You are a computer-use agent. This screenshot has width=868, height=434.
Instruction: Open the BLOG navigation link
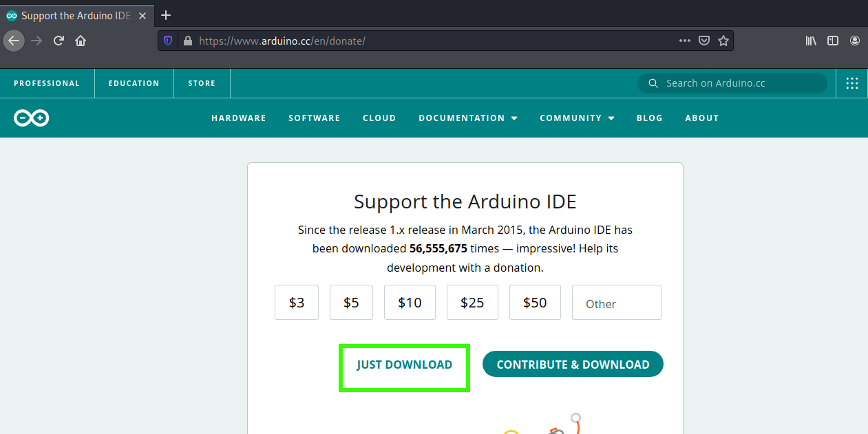coord(650,118)
